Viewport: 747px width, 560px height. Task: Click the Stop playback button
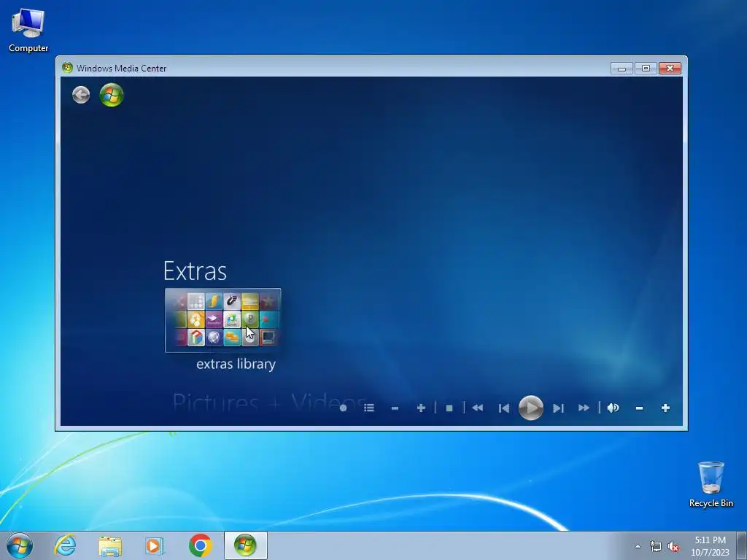[x=449, y=408]
